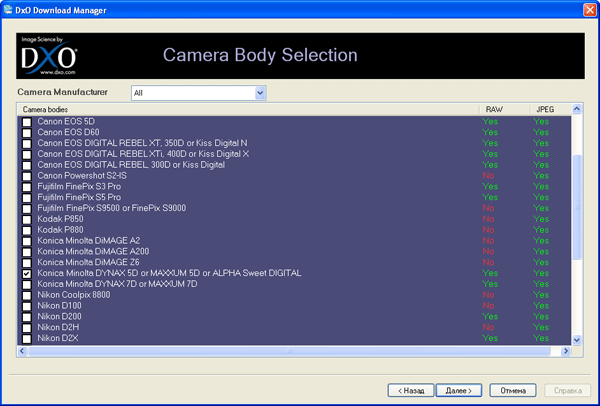Tick the Kodak P850 checkbox
Screen dimensions: 600x406
click(27, 220)
